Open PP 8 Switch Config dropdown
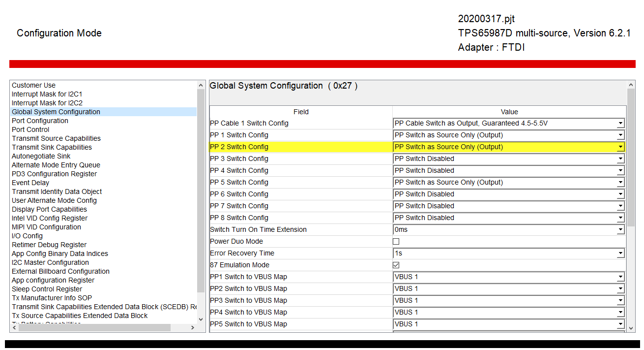 [x=509, y=218]
